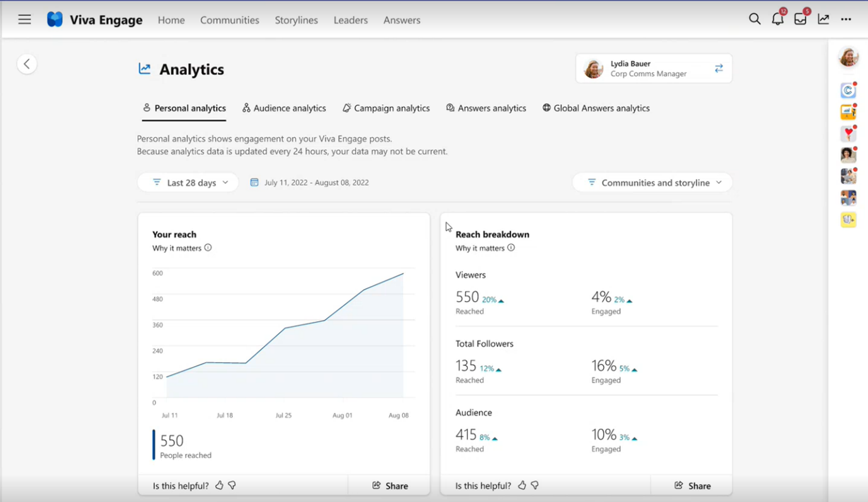Go back using the left arrow button

(26, 64)
